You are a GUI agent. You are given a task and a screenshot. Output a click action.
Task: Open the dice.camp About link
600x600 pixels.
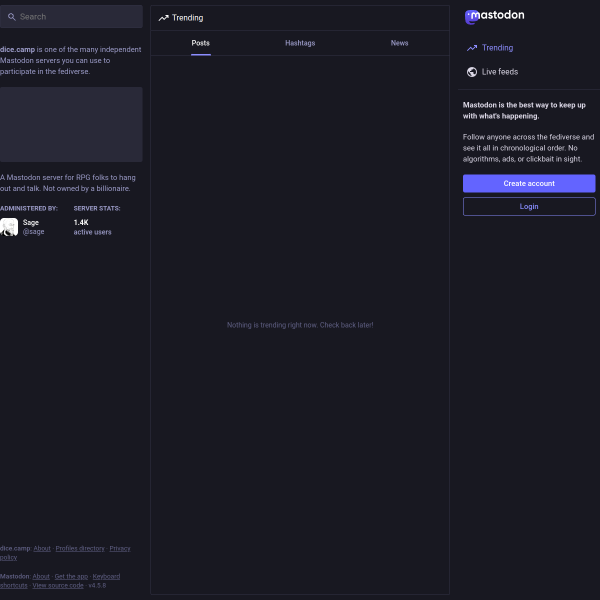click(42, 548)
